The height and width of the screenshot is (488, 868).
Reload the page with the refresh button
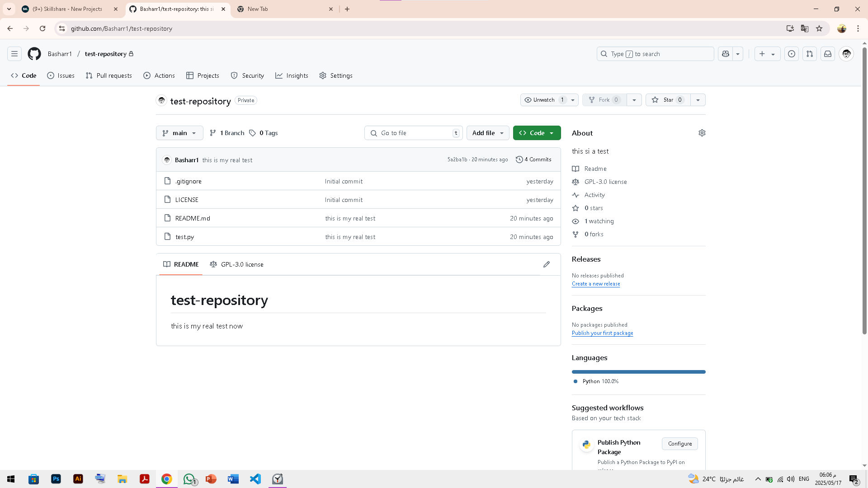click(x=42, y=28)
